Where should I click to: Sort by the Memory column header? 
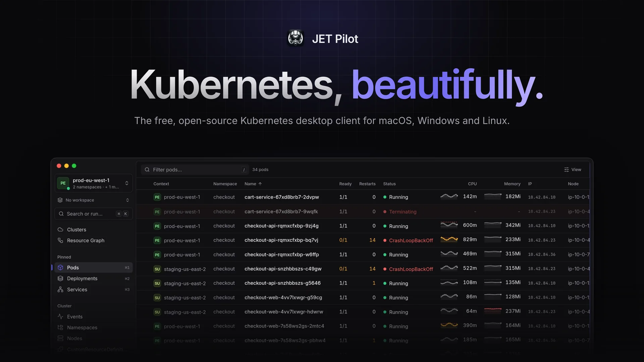(512, 184)
